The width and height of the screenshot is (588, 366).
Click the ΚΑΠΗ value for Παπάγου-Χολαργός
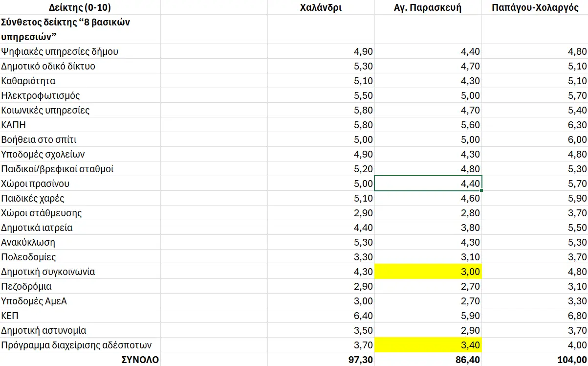click(x=535, y=125)
